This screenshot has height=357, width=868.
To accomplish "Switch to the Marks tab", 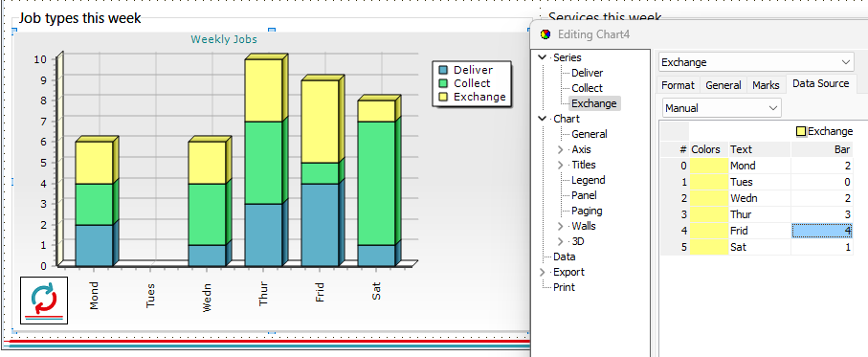I will pyautogui.click(x=767, y=85).
